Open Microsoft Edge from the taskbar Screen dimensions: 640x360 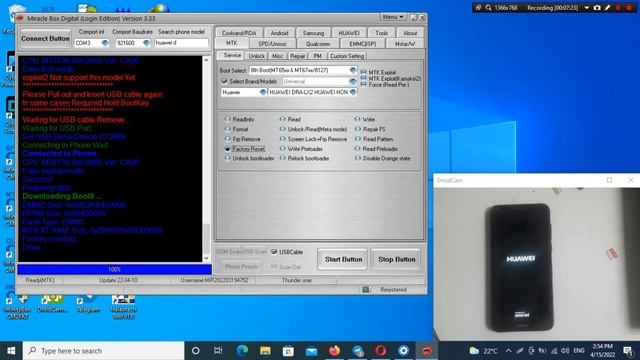tap(242, 351)
